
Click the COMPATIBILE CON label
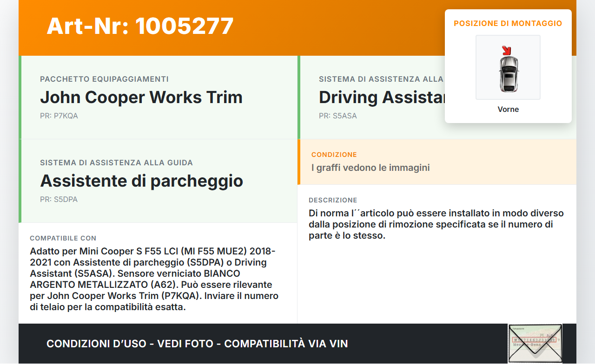(63, 238)
